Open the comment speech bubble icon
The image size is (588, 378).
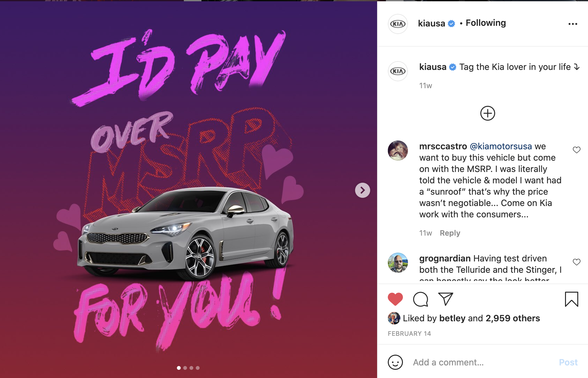click(x=421, y=299)
